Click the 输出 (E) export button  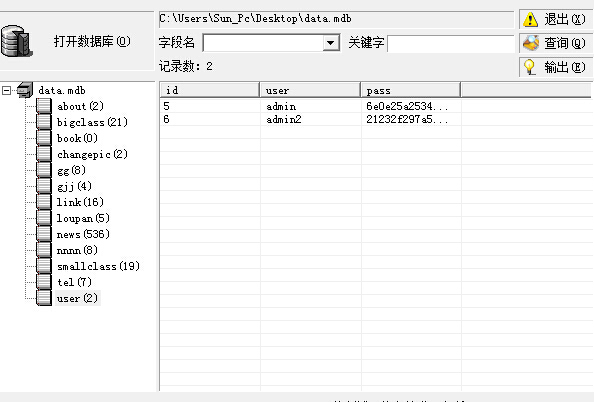(555, 67)
